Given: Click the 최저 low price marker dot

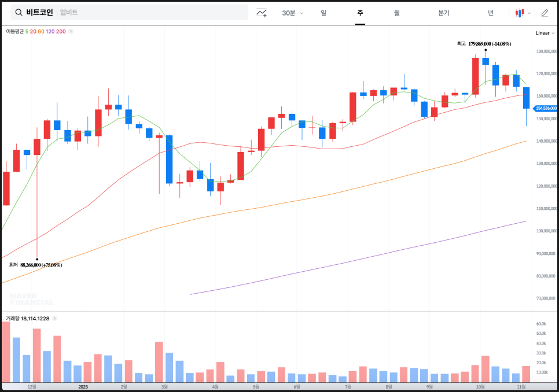Looking at the screenshot, I should pos(37,259).
